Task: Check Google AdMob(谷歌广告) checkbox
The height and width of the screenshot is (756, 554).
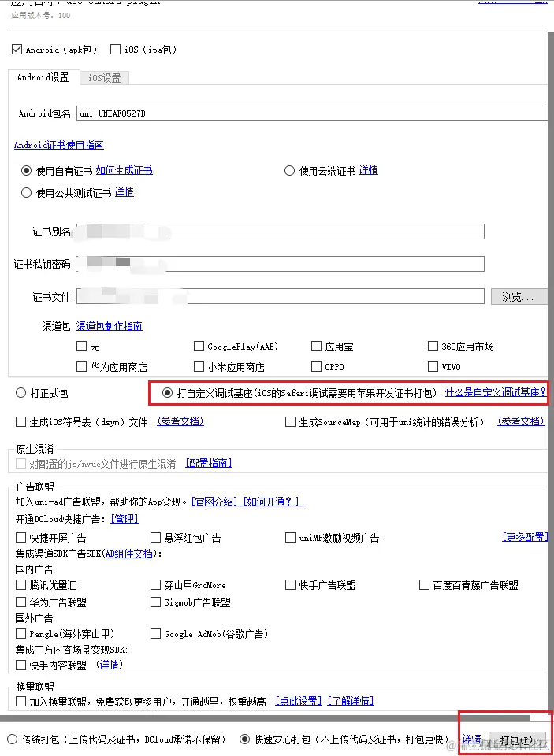Action: [x=155, y=633]
